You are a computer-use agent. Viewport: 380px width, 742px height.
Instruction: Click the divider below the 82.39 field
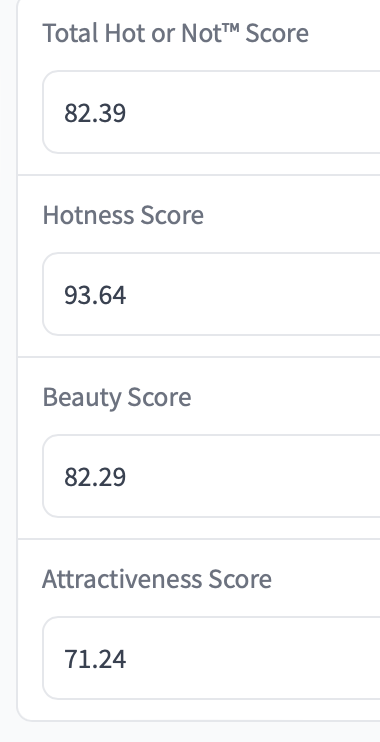tap(199, 175)
